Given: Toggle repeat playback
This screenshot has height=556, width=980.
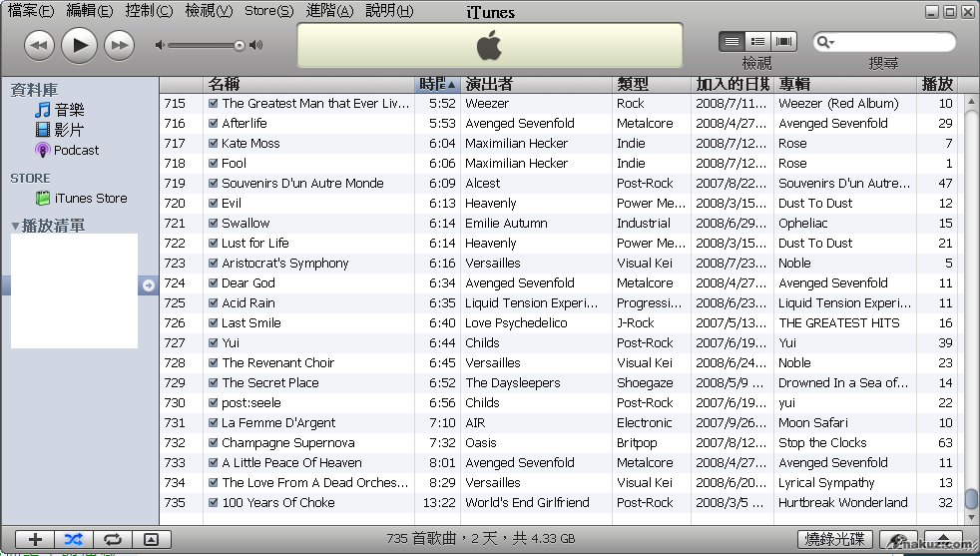Looking at the screenshot, I should coord(113,539).
